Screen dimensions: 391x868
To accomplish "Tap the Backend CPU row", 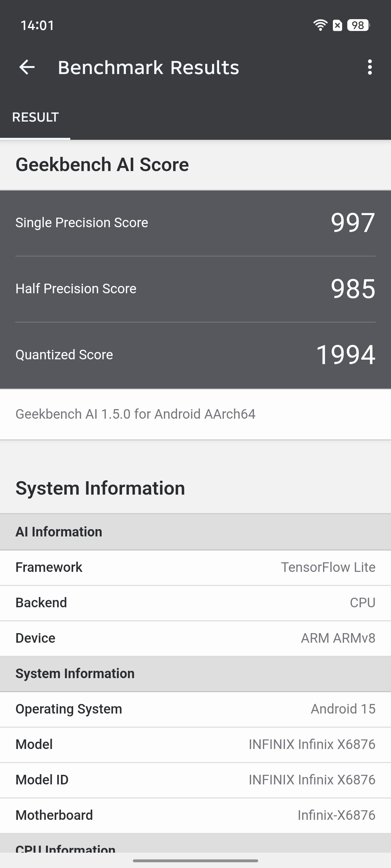I will [195, 603].
